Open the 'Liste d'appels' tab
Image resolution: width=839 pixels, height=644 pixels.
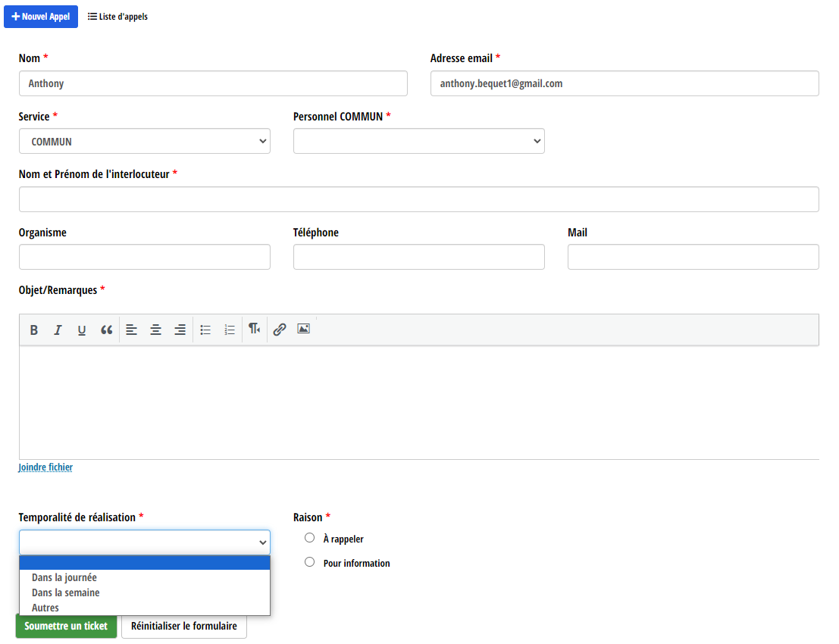tap(117, 17)
